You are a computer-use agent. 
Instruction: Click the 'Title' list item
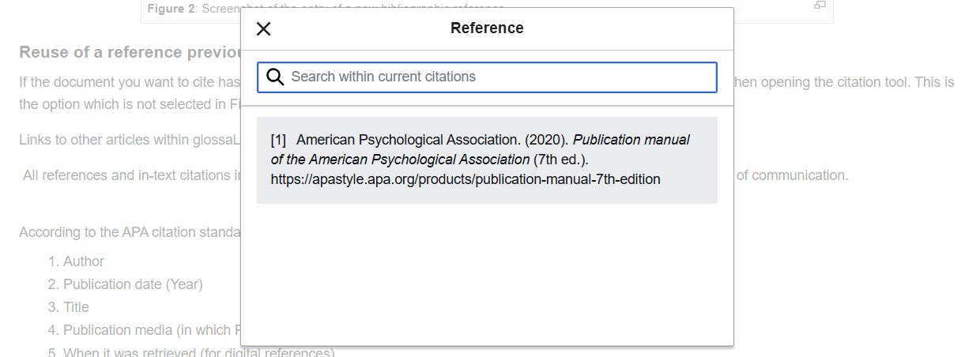77,307
